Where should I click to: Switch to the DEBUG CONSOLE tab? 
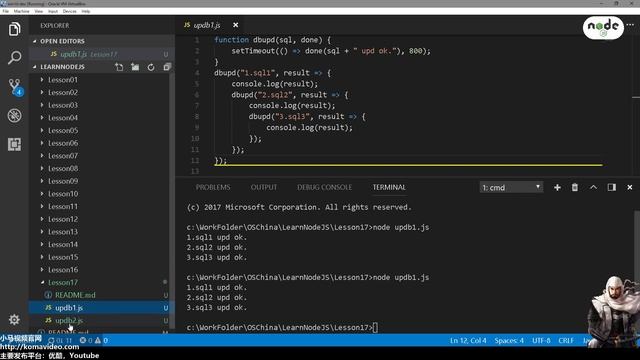click(x=324, y=187)
